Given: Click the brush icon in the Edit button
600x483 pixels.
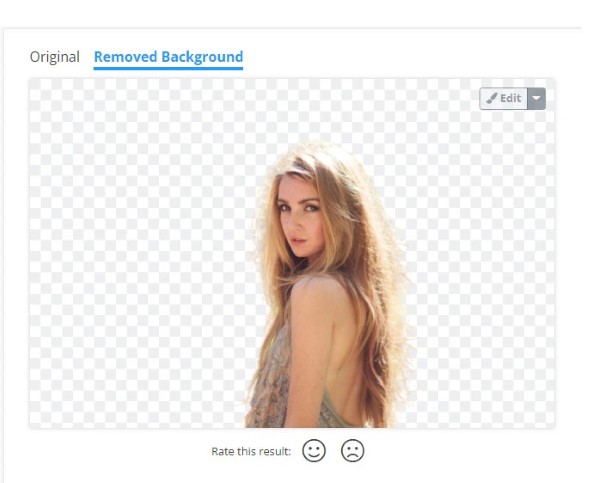Looking at the screenshot, I should 492,98.
